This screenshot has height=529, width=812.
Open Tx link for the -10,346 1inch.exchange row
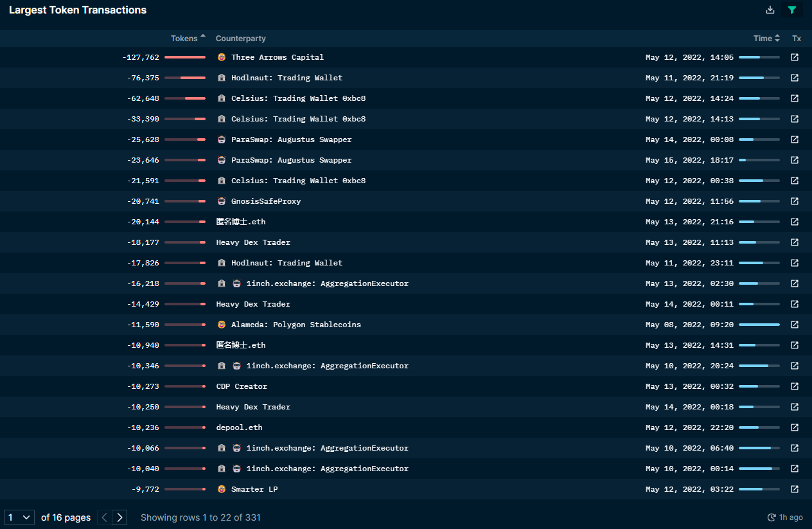795,366
